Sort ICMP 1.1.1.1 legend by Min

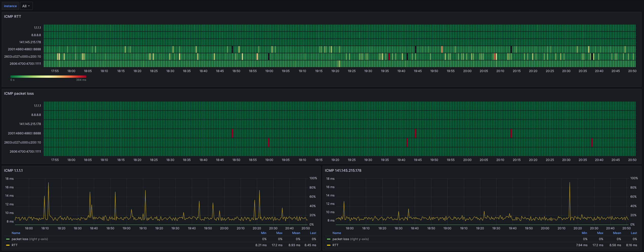pyautogui.click(x=263, y=233)
